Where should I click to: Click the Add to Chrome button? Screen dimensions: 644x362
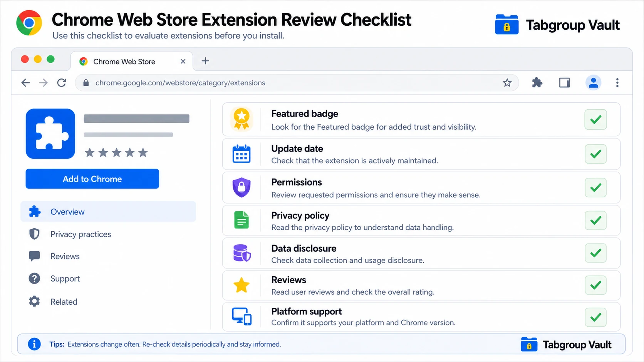click(x=92, y=179)
